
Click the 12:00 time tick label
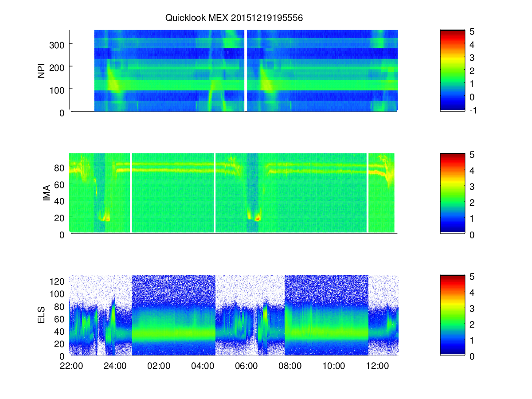tap(378, 367)
